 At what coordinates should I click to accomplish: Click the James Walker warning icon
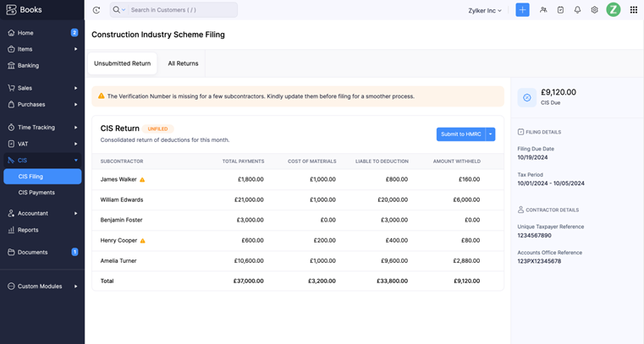142,179
